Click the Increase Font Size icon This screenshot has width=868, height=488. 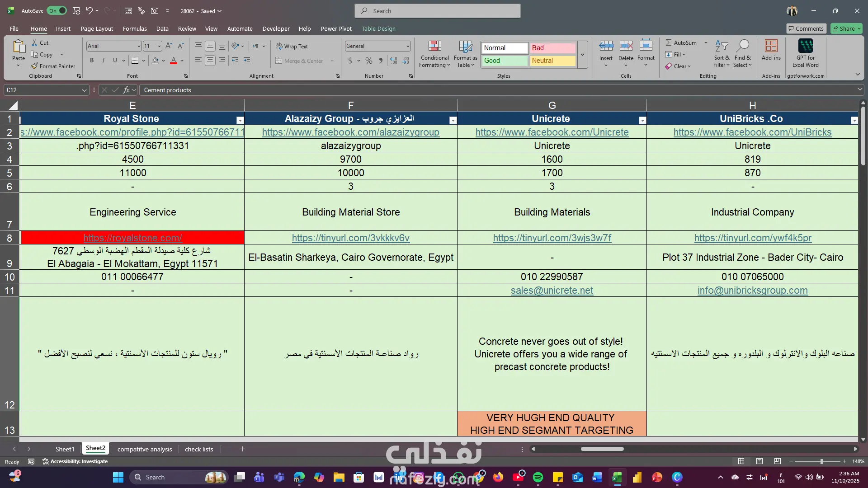169,46
